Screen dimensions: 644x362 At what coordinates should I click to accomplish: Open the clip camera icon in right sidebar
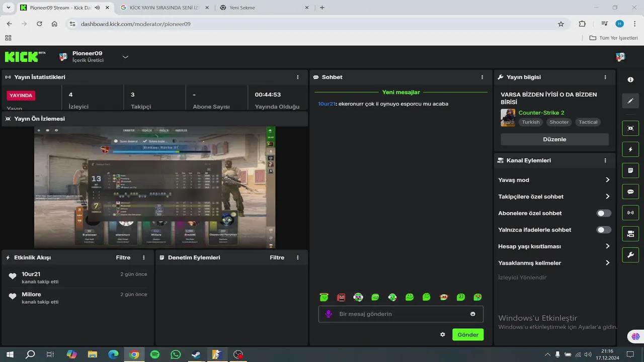(x=630, y=128)
